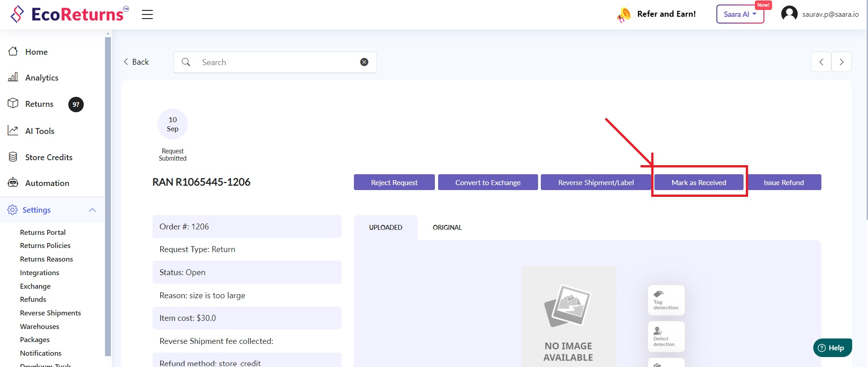The height and width of the screenshot is (367, 868).
Task: Open the Saara AI dropdown
Action: [740, 14]
